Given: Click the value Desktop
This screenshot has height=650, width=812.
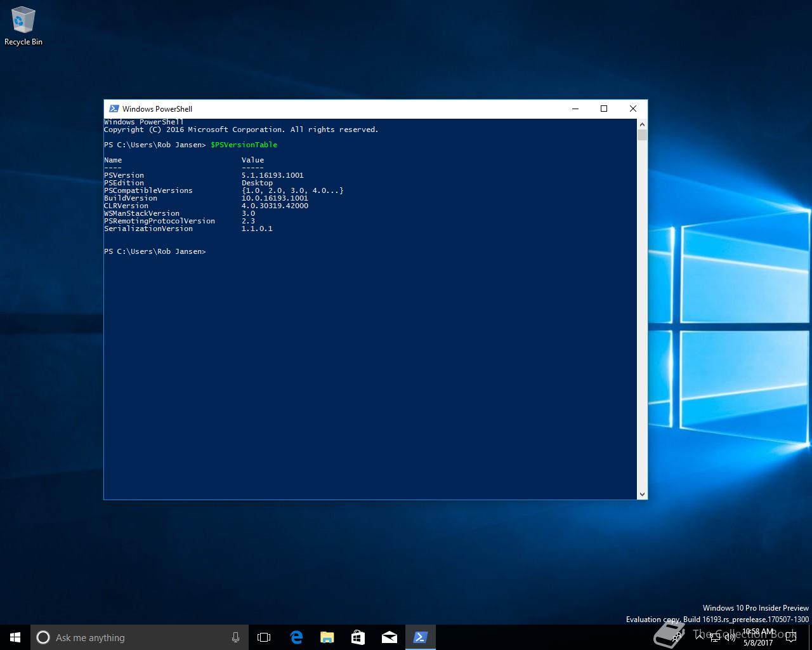Looking at the screenshot, I should click(x=257, y=183).
